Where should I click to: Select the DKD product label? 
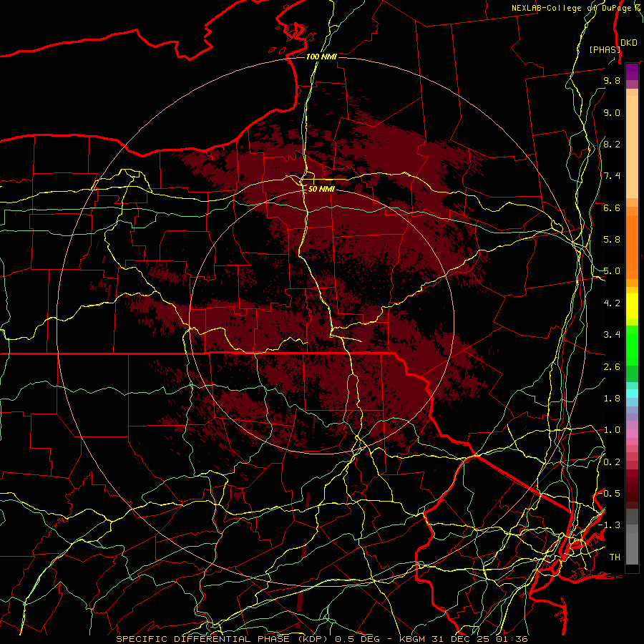point(628,43)
